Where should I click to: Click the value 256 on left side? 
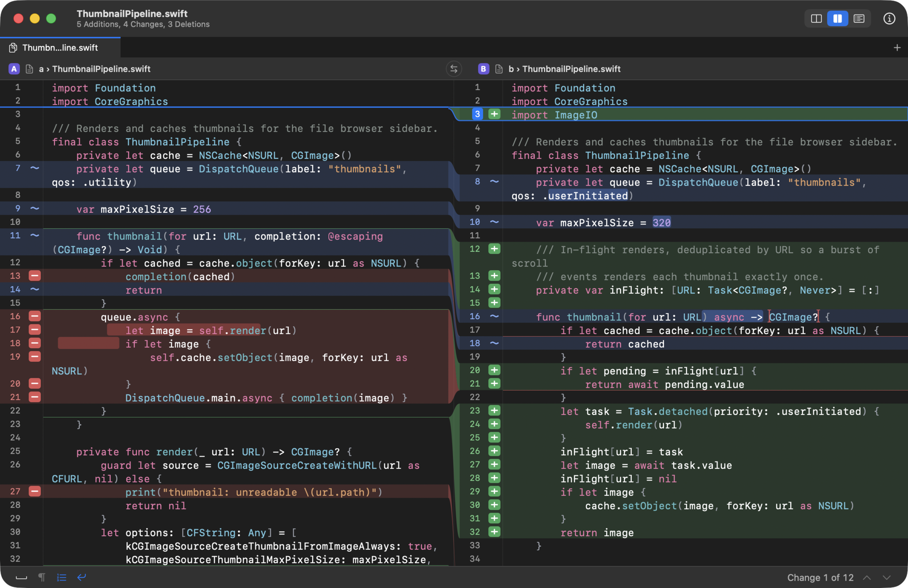tap(202, 209)
